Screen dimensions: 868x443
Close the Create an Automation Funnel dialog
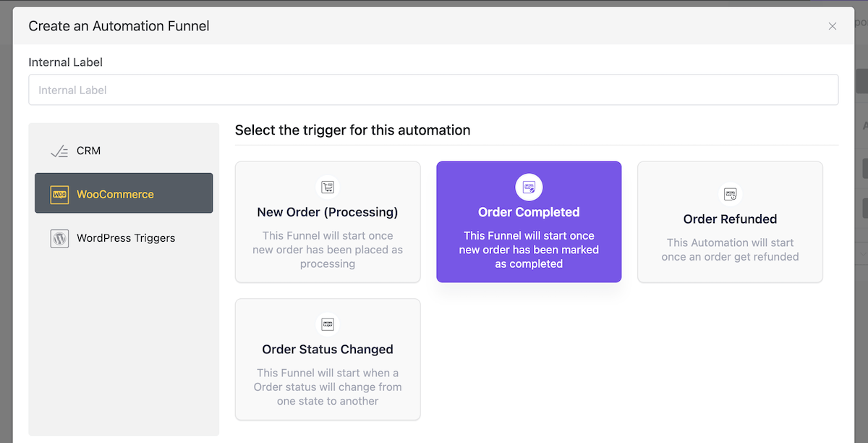click(x=833, y=26)
